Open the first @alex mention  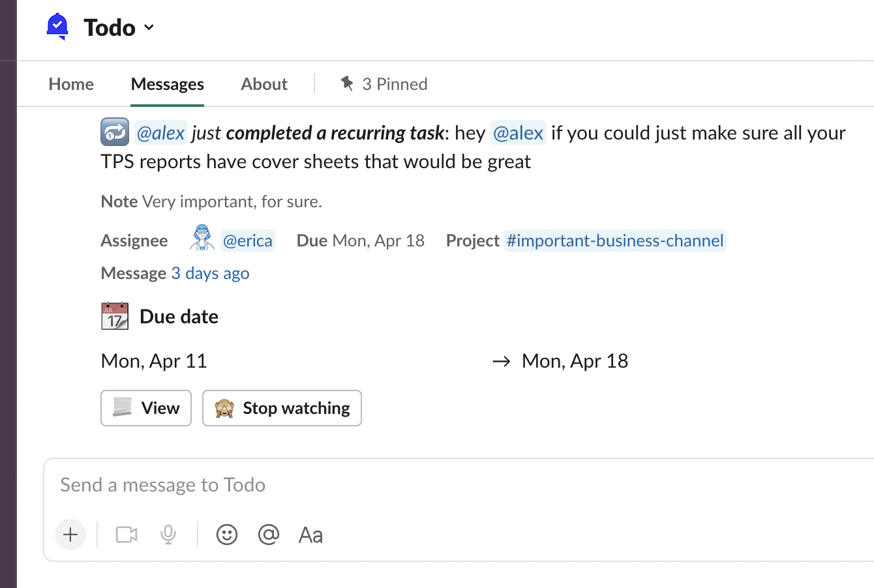point(160,133)
